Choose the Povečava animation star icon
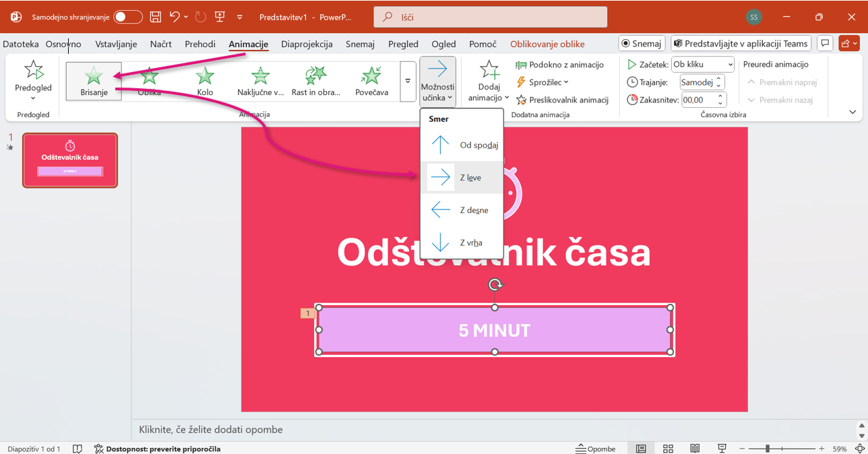The height and width of the screenshot is (454, 868). pos(371,76)
